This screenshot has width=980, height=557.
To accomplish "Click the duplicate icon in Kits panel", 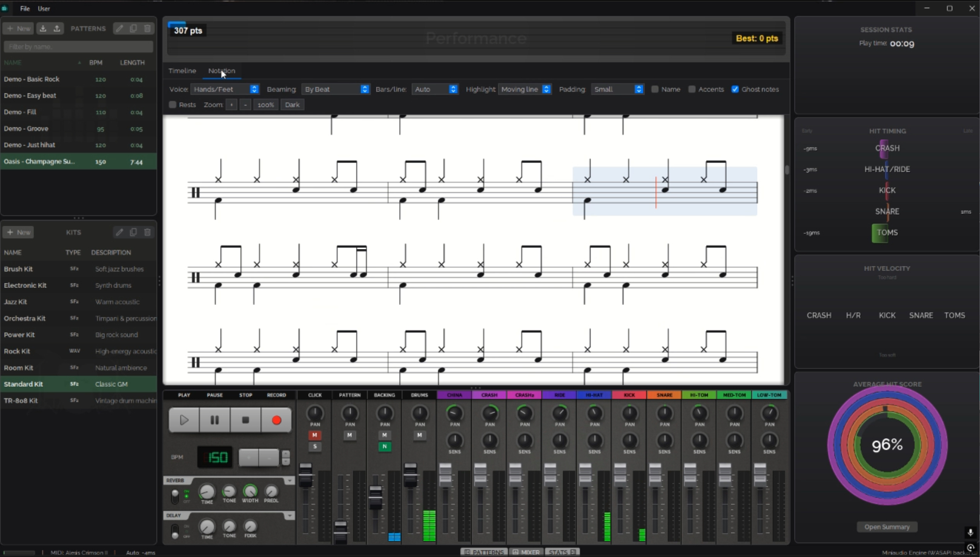I will (x=133, y=232).
